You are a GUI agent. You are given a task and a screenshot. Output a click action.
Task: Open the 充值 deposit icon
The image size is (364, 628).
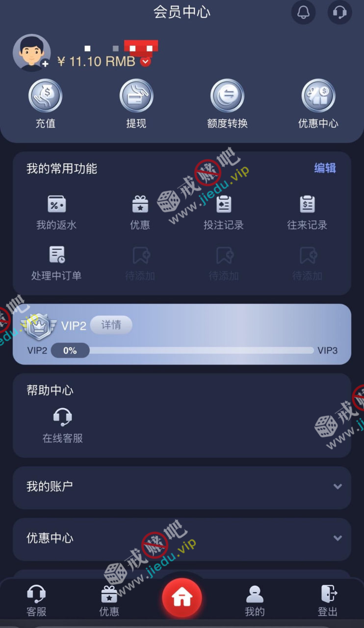click(45, 96)
